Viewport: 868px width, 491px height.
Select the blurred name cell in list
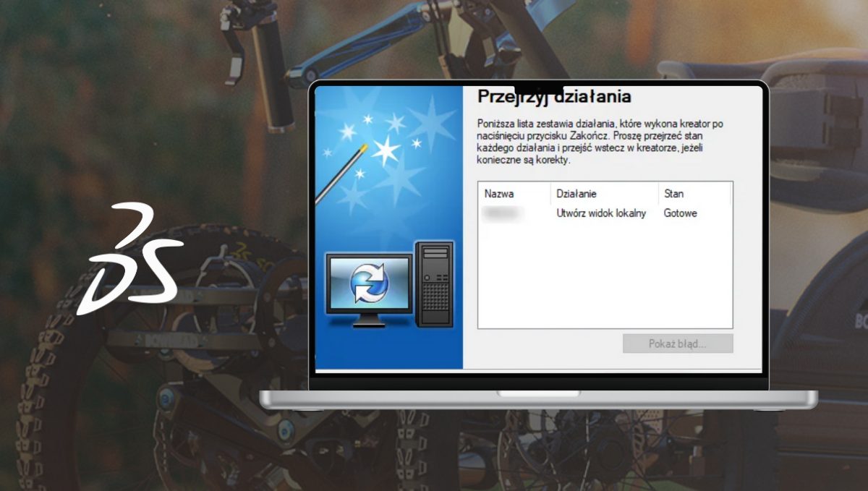504,213
